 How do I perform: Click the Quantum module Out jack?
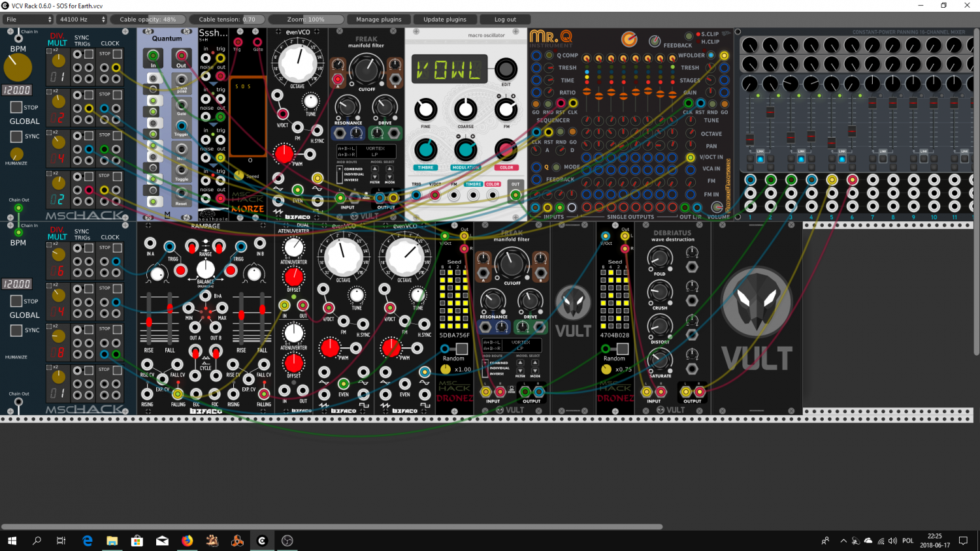(x=181, y=56)
